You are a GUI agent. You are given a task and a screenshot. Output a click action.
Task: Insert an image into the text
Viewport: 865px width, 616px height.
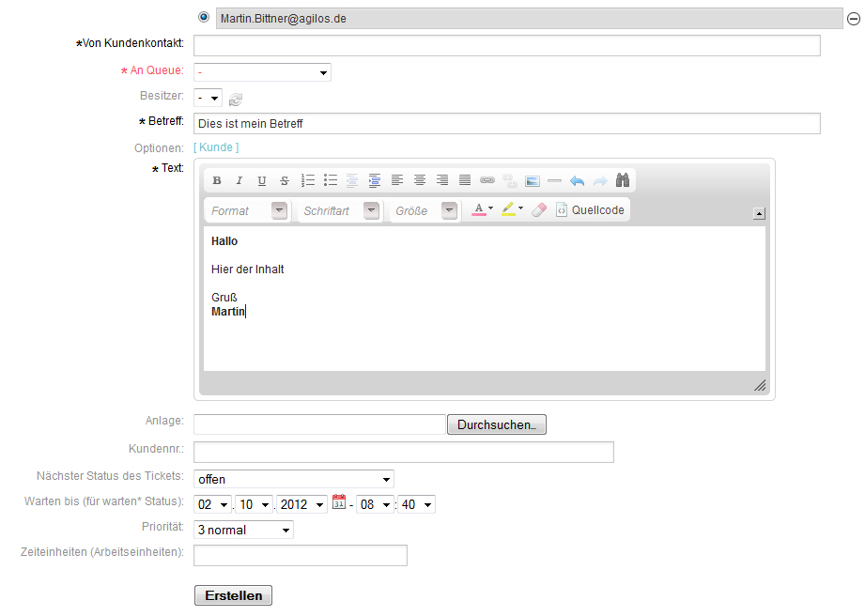pyautogui.click(x=533, y=180)
